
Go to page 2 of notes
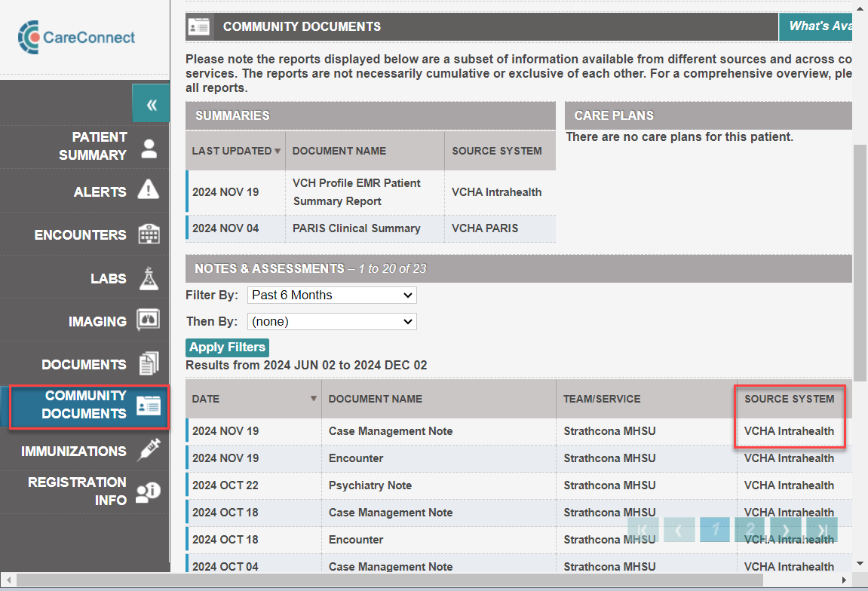[x=750, y=530]
